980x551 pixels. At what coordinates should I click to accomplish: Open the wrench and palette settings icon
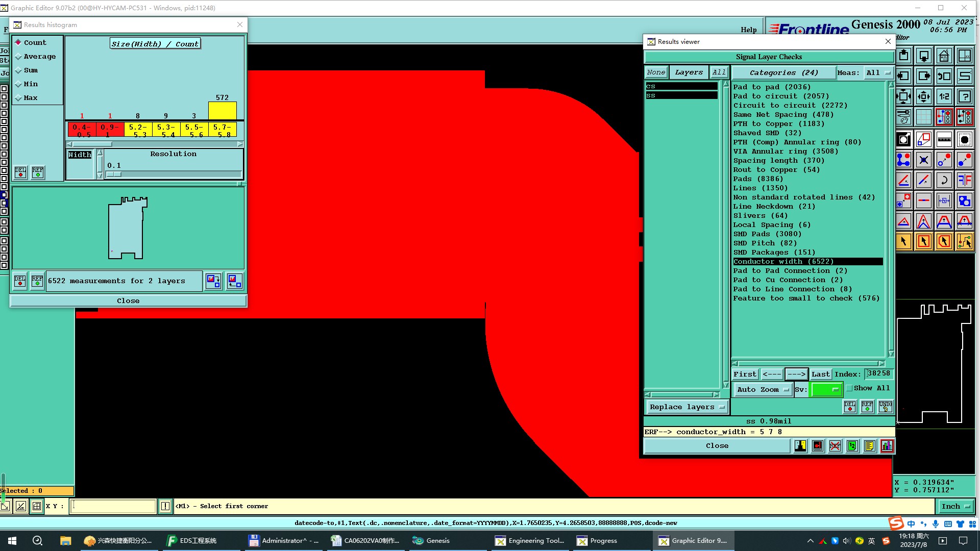click(903, 117)
